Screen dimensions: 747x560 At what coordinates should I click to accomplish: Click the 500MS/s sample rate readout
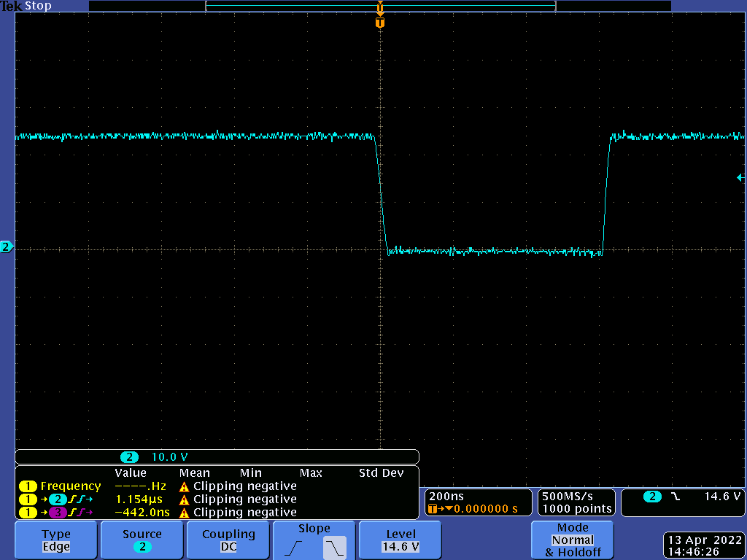pos(567,496)
